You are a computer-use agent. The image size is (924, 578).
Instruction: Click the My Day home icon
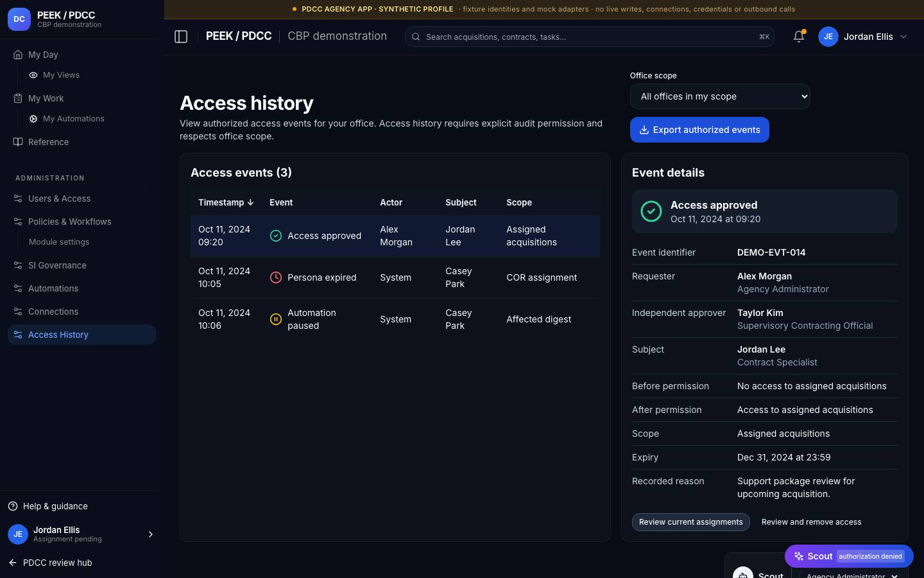(18, 55)
